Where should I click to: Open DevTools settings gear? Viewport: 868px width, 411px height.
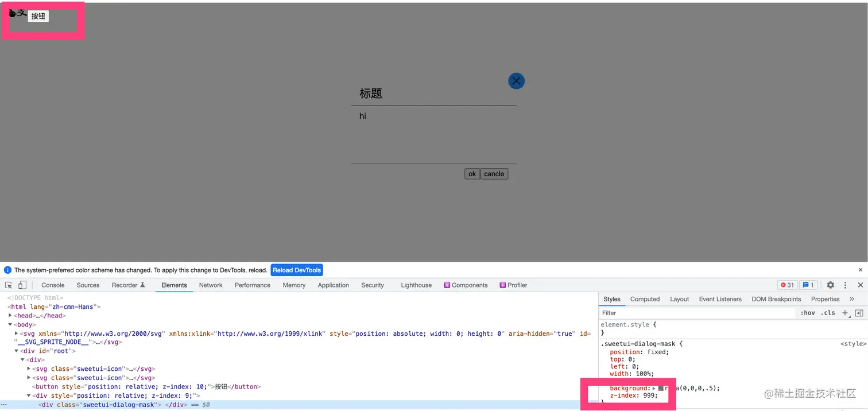[830, 285]
